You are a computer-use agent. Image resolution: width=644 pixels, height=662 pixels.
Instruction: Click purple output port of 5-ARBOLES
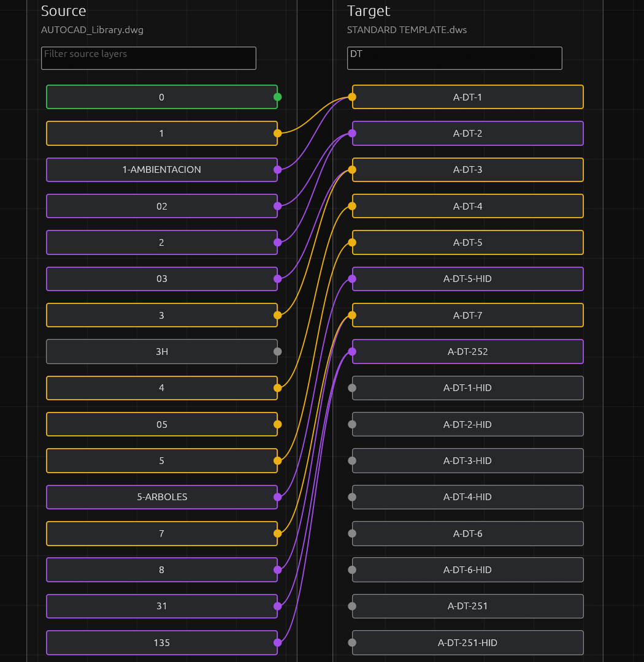click(x=278, y=497)
